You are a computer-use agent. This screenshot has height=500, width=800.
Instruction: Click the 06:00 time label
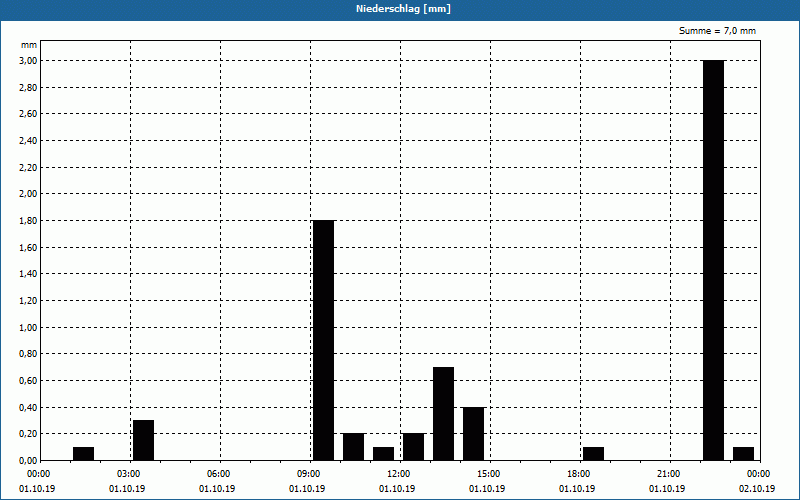coord(220,474)
